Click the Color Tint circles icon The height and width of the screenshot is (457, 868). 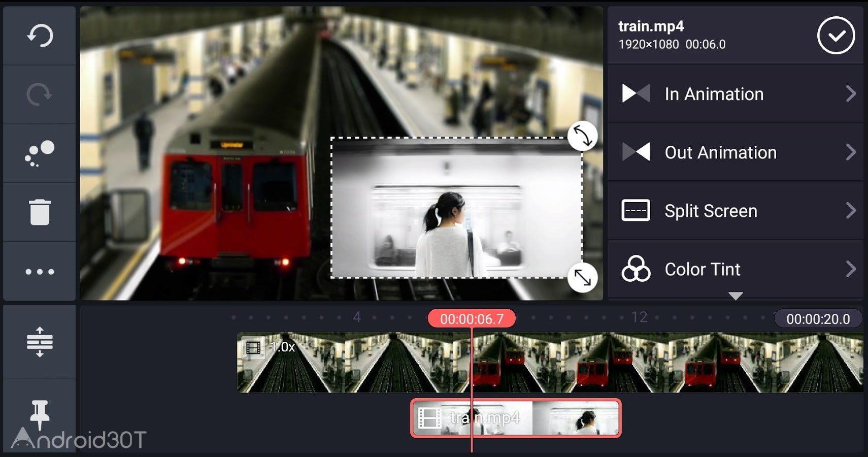click(x=636, y=269)
